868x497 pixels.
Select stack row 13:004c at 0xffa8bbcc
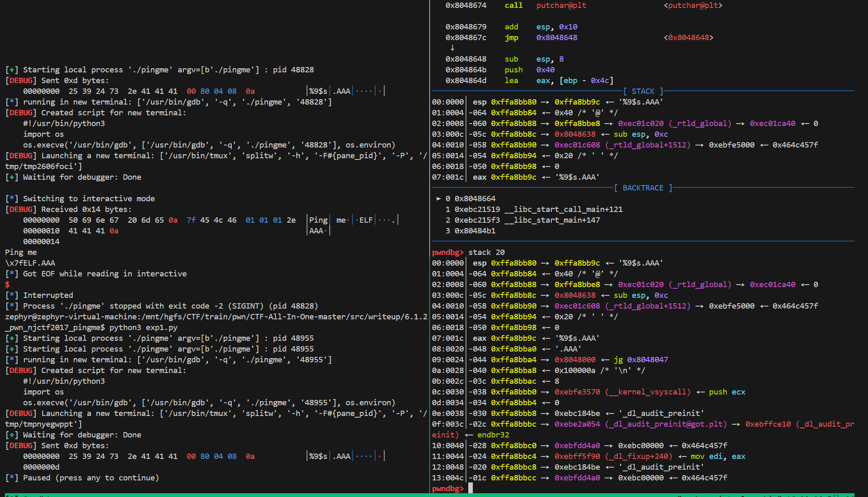[x=579, y=478]
